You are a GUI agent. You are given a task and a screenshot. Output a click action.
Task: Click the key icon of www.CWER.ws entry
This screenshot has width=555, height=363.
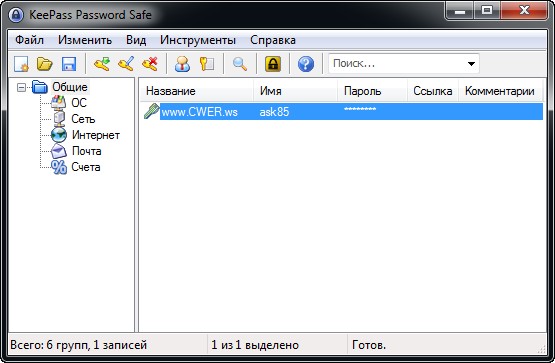coord(151,111)
